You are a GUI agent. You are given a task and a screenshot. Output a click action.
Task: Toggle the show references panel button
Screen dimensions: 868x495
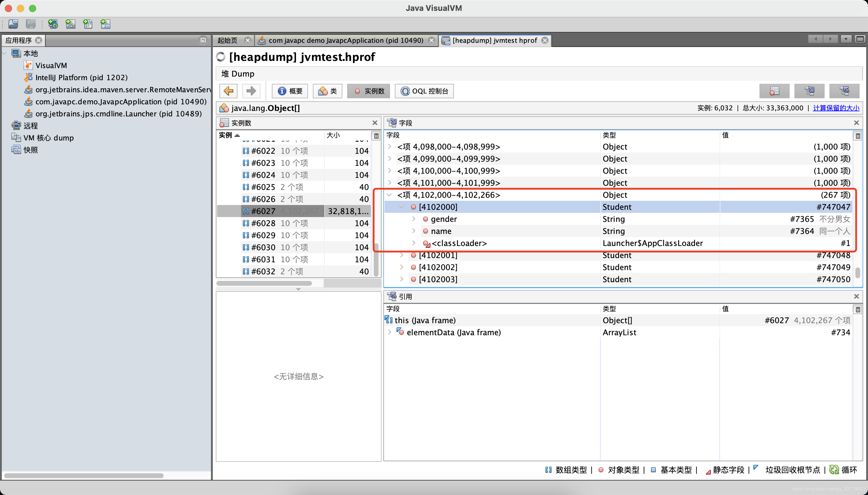pos(844,91)
